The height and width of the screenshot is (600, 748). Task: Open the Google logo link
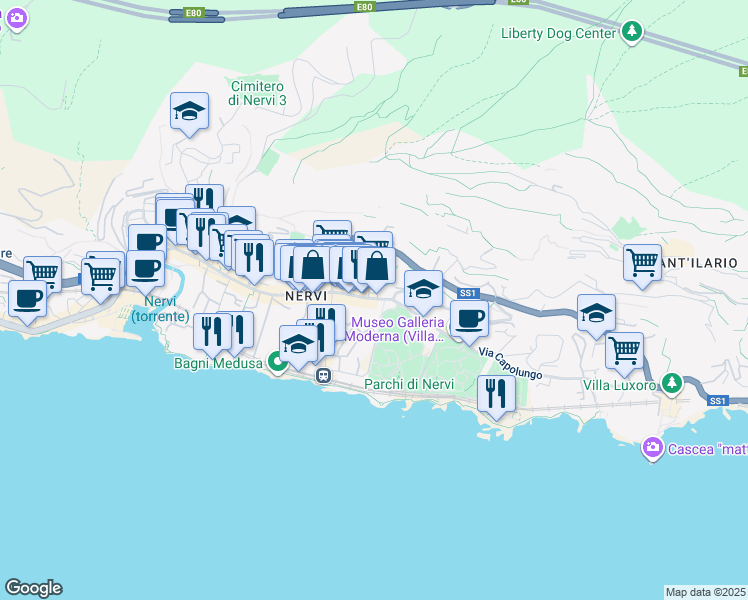[33, 588]
